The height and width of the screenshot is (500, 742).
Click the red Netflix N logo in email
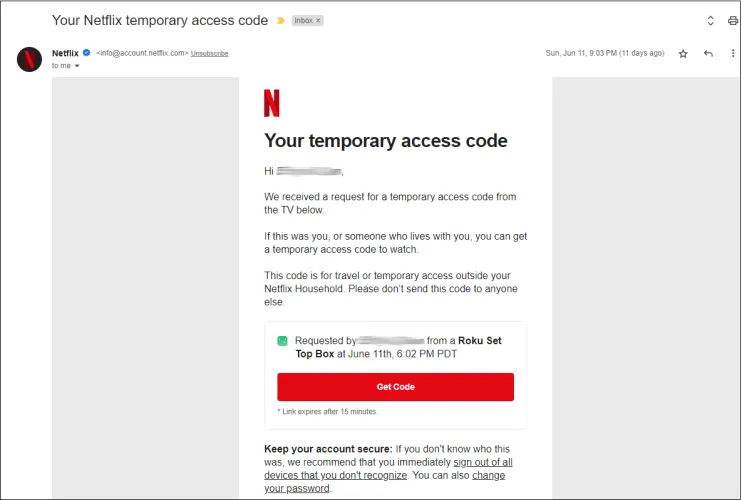pos(271,103)
